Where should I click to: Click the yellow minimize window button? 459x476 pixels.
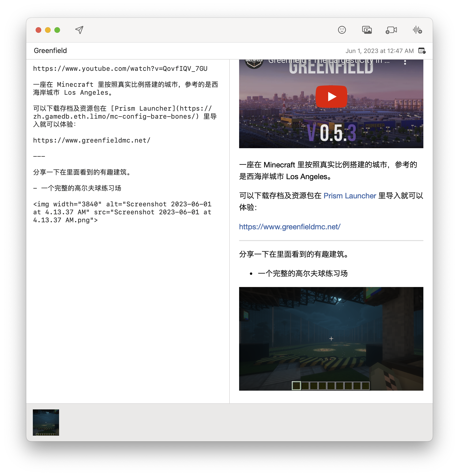(48, 30)
